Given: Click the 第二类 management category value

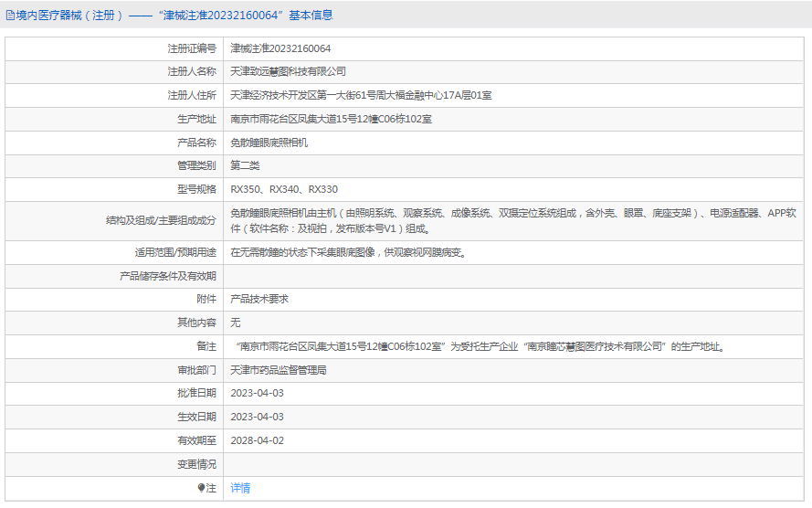Looking at the screenshot, I should click(x=245, y=165).
